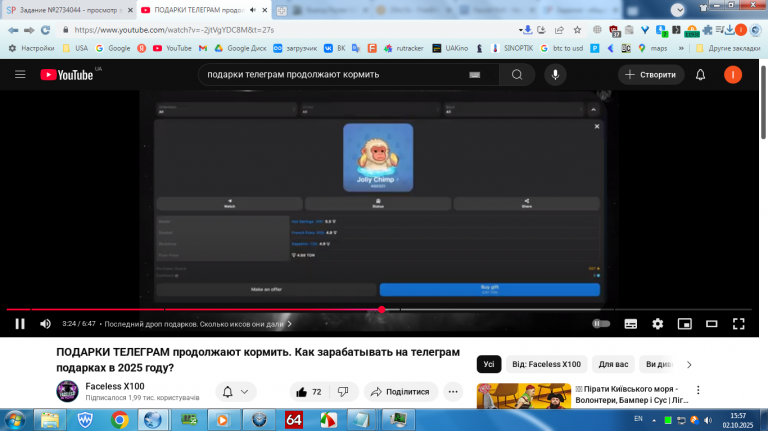This screenshot has width=768, height=431.
Task: Open the file explorer taskbar icon
Action: click(x=49, y=420)
